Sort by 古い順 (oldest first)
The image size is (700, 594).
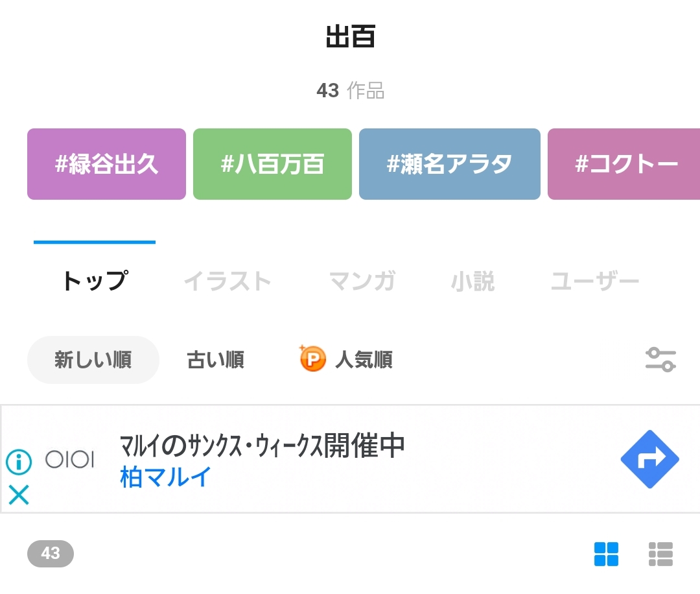pyautogui.click(x=215, y=360)
